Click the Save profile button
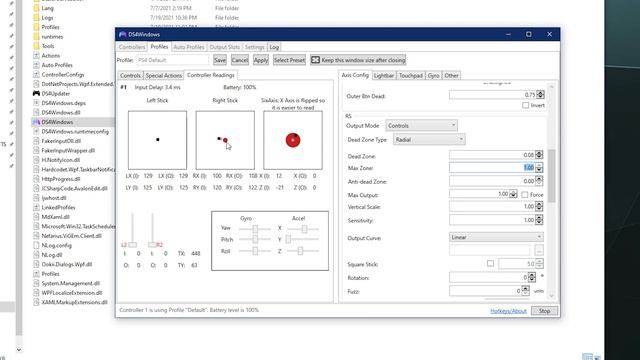The height and width of the screenshot is (360, 640). [x=220, y=60]
